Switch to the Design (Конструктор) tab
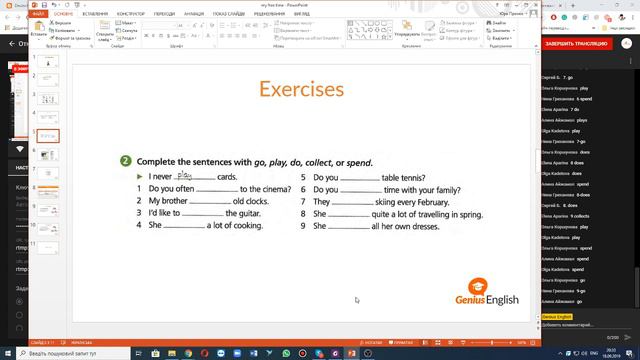 pyautogui.click(x=131, y=14)
